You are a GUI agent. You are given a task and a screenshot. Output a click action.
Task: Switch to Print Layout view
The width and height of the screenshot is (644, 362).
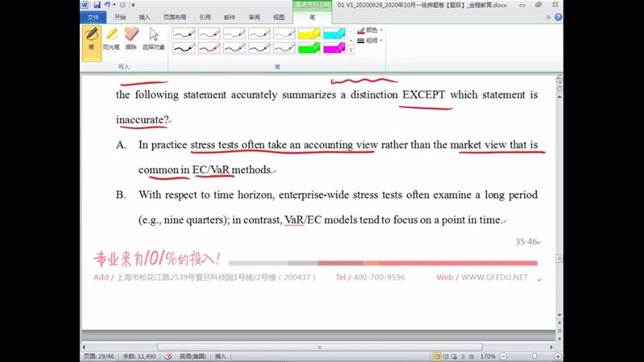coord(436,356)
